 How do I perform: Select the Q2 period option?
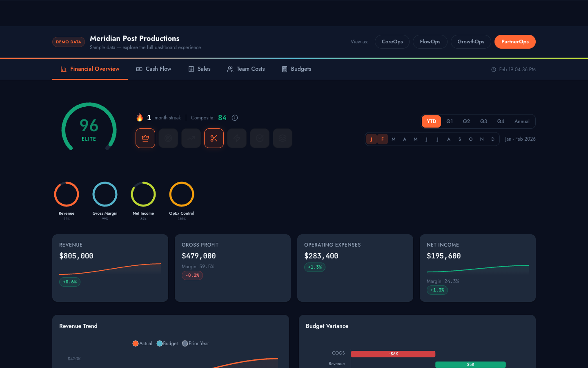(466, 121)
